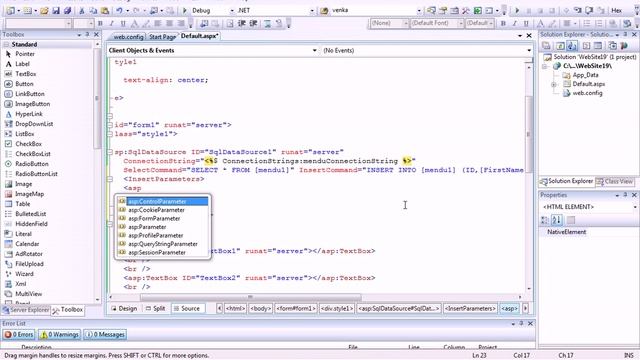Expand the Default.aspx tree node
This screenshot has width=640, height=360.
(x=554, y=84)
